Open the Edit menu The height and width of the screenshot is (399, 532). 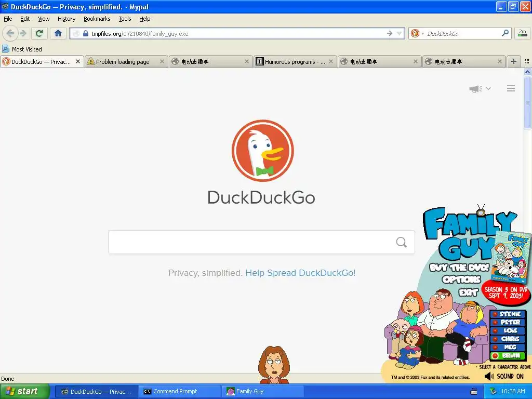pos(25,19)
